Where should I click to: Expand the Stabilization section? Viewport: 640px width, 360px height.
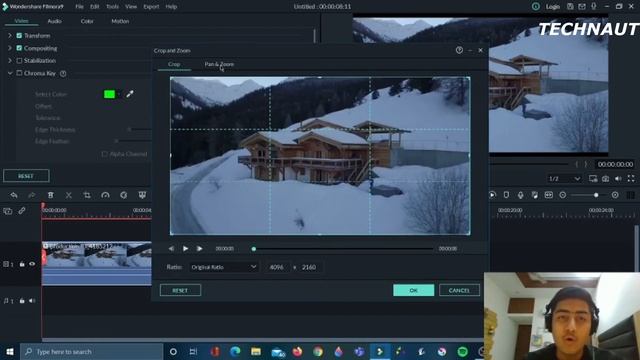click(10, 60)
